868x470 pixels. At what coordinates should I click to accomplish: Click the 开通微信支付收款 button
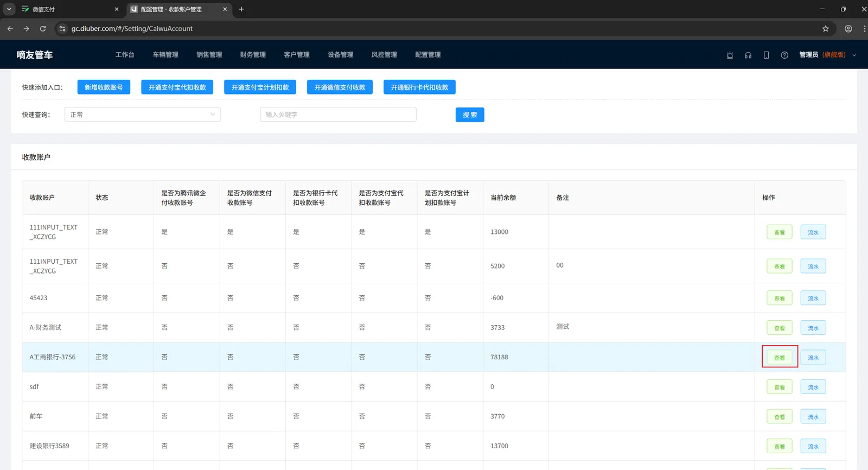[x=340, y=87]
